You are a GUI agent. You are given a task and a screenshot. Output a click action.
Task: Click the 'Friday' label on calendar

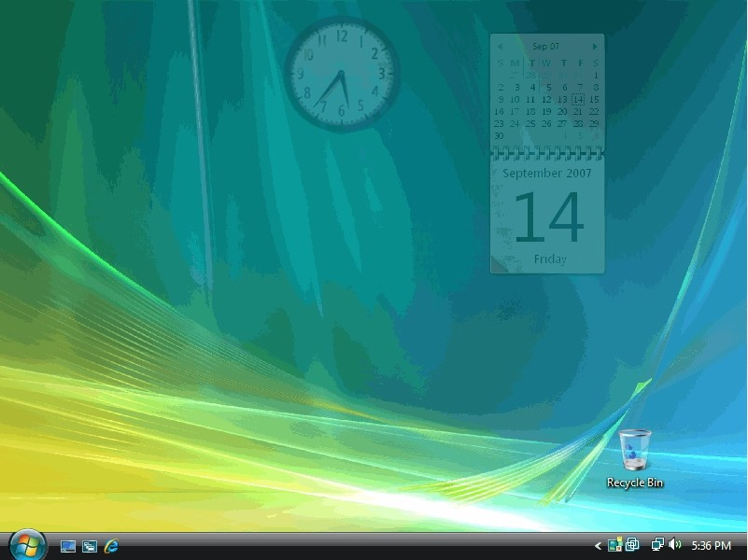[550, 259]
